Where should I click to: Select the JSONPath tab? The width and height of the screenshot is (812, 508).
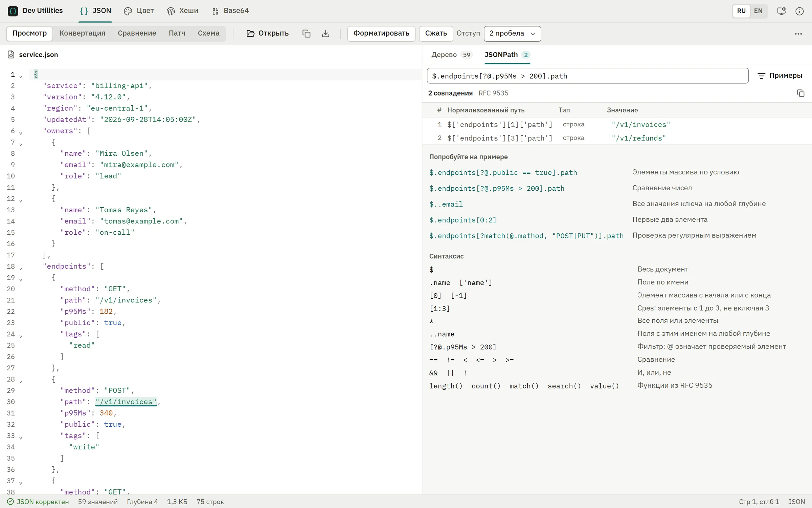(507, 55)
